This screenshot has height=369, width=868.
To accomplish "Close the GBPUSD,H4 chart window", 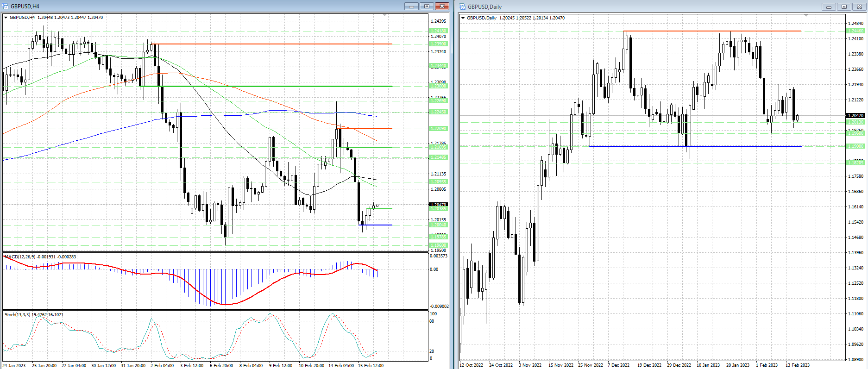I will (442, 6).
